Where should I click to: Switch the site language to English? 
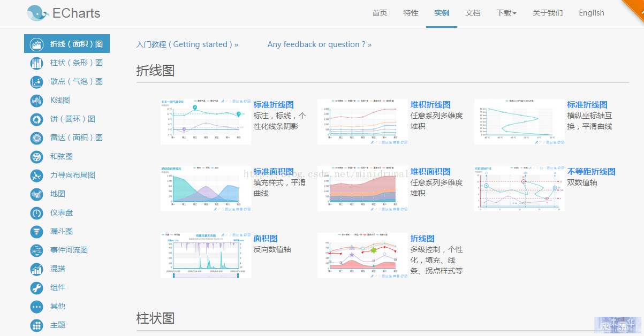pos(592,13)
